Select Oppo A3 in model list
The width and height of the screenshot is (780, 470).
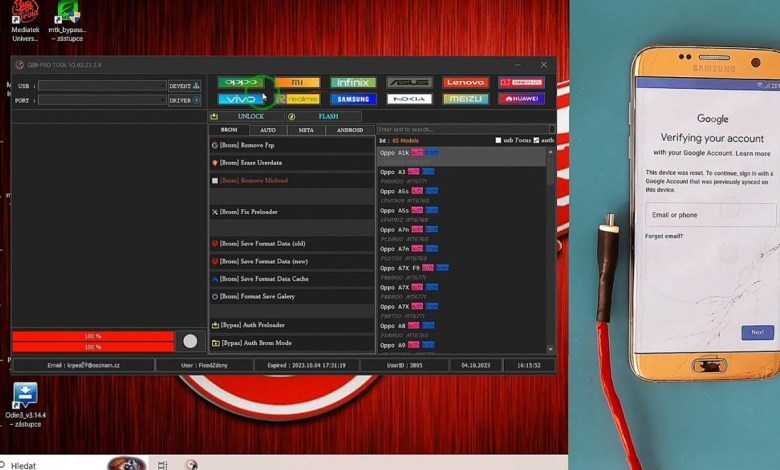tap(462, 176)
